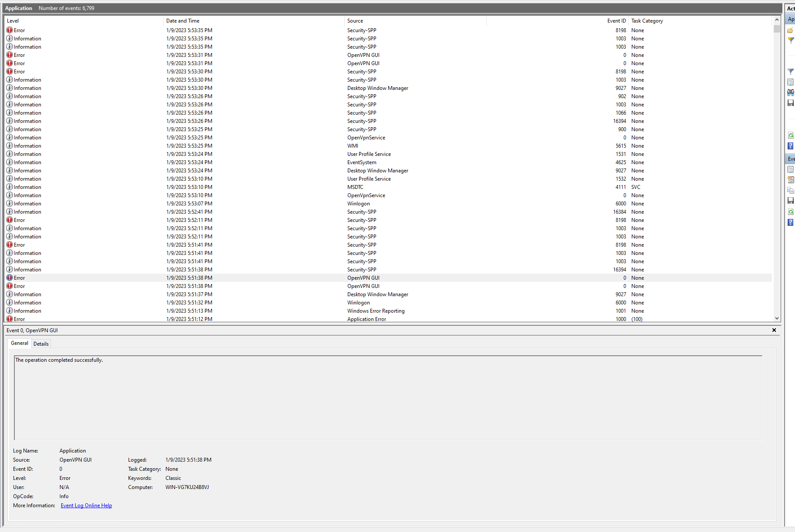Collapse the Application actions section
795x532 pixels.
[x=791, y=19]
